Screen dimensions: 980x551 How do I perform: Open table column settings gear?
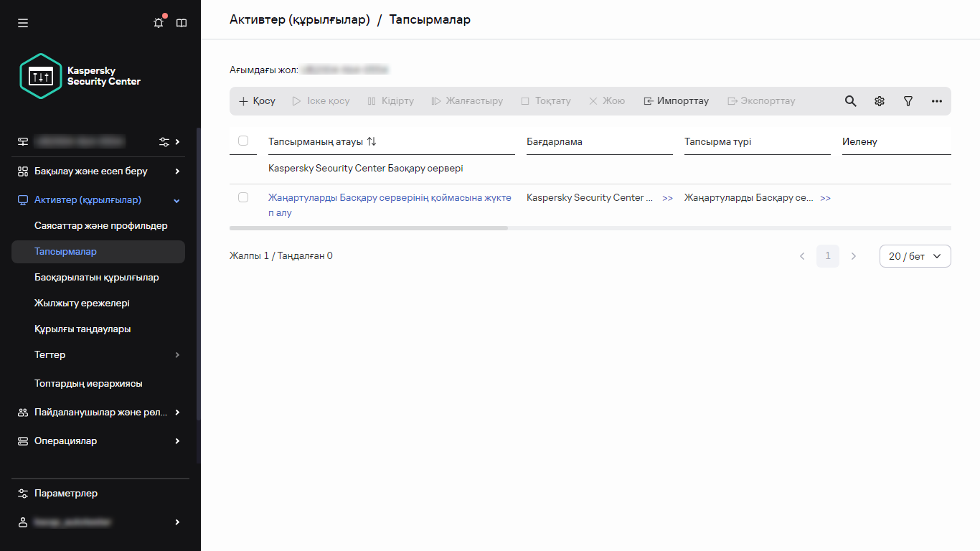(880, 101)
